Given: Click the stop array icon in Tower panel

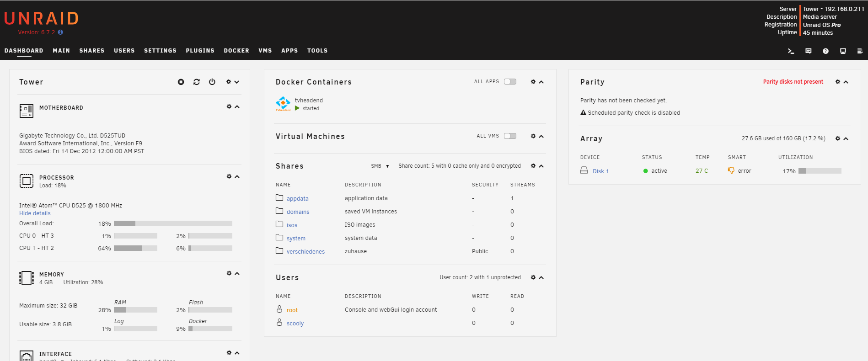Looking at the screenshot, I should (181, 82).
